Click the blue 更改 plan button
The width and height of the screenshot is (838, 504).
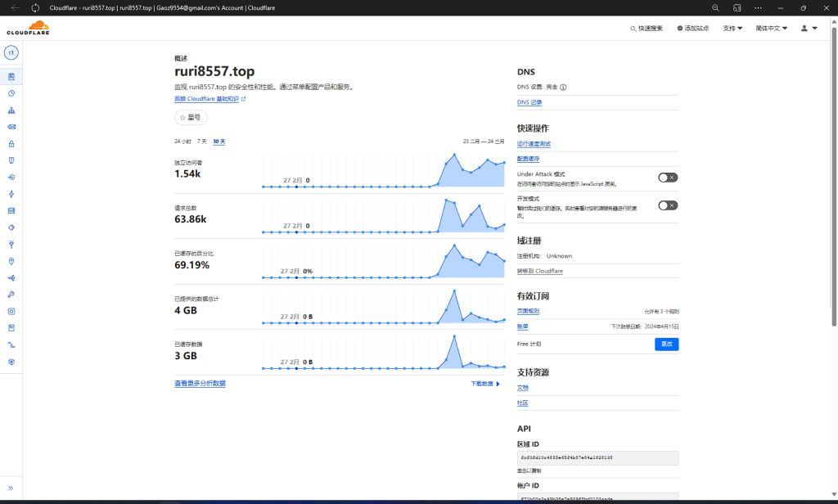[666, 344]
